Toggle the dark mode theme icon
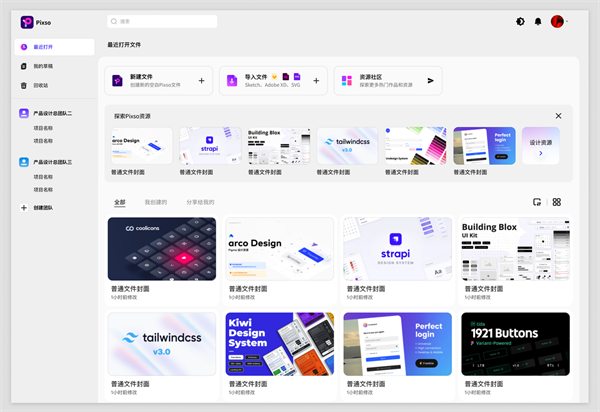The image size is (600, 412). [x=520, y=21]
